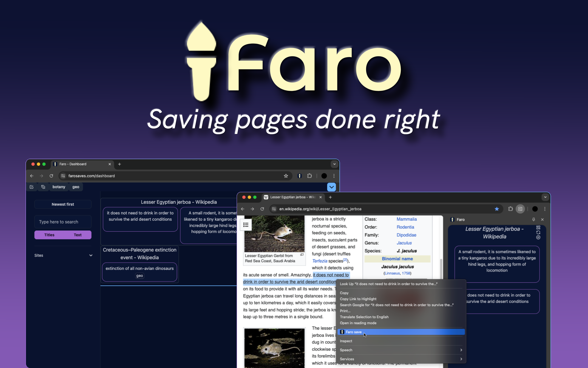Pin the Faro side panel
The height and width of the screenshot is (368, 588).
point(534,219)
